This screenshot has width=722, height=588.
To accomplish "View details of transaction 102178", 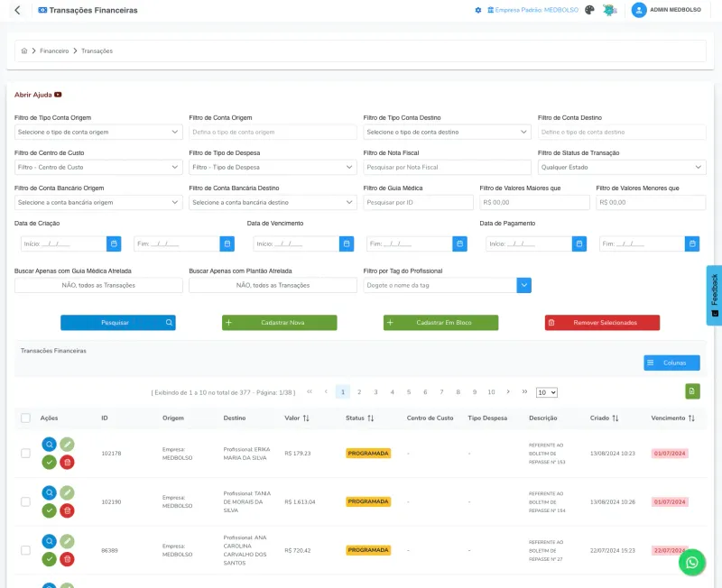I will click(50, 444).
